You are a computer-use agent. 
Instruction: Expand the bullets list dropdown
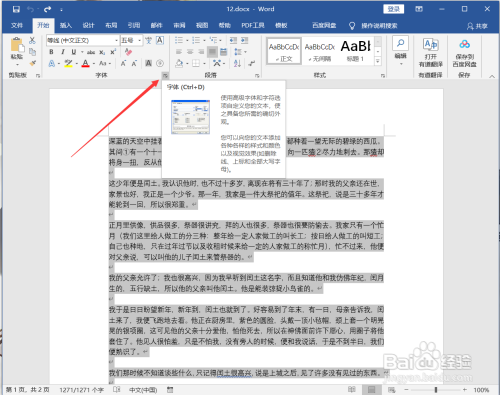pyautogui.click(x=187, y=40)
